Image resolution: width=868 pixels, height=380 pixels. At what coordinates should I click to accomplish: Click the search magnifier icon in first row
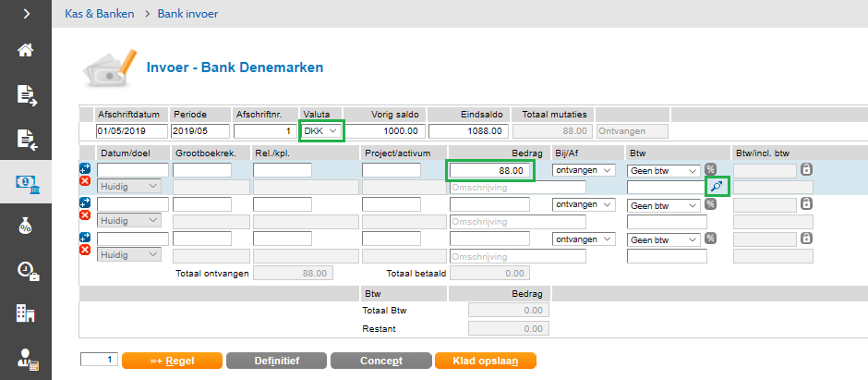(717, 187)
